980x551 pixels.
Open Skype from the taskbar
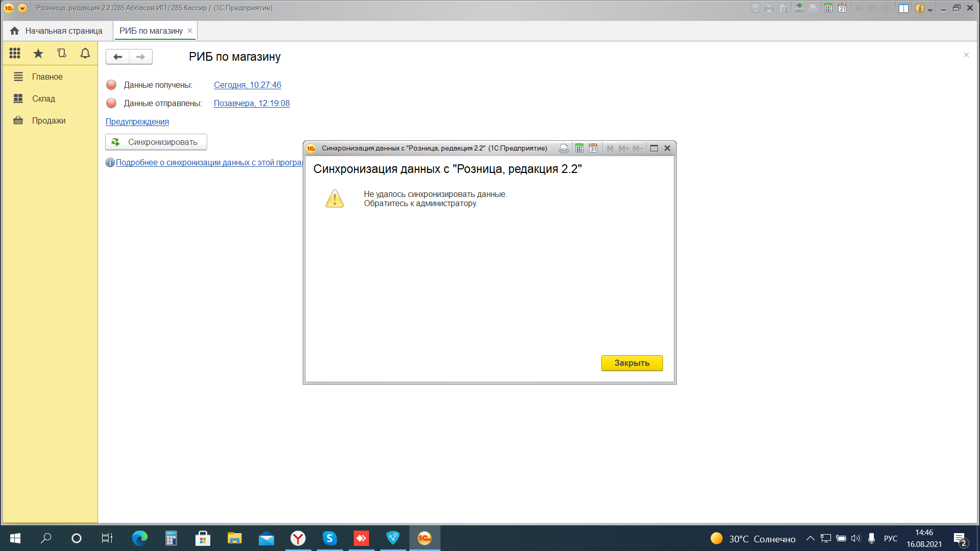click(x=329, y=538)
